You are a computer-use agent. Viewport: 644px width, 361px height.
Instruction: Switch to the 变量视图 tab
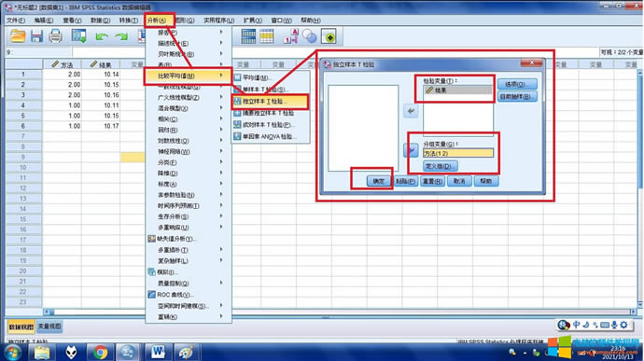tap(49, 326)
